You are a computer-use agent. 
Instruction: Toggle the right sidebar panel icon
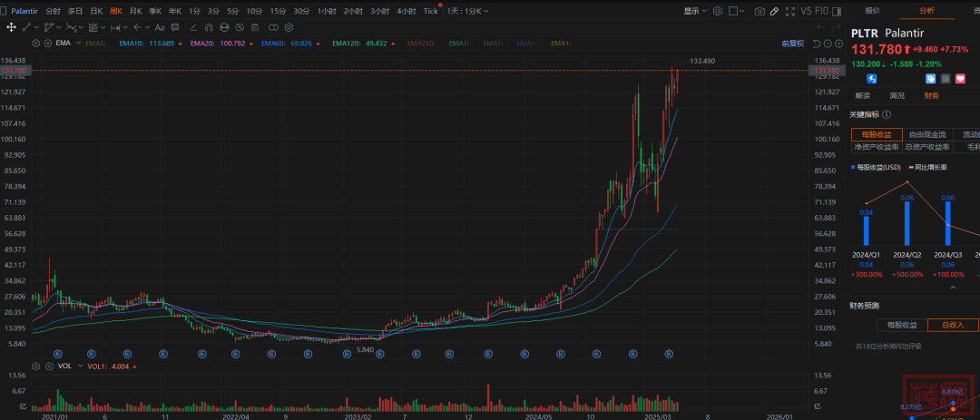[x=837, y=11]
